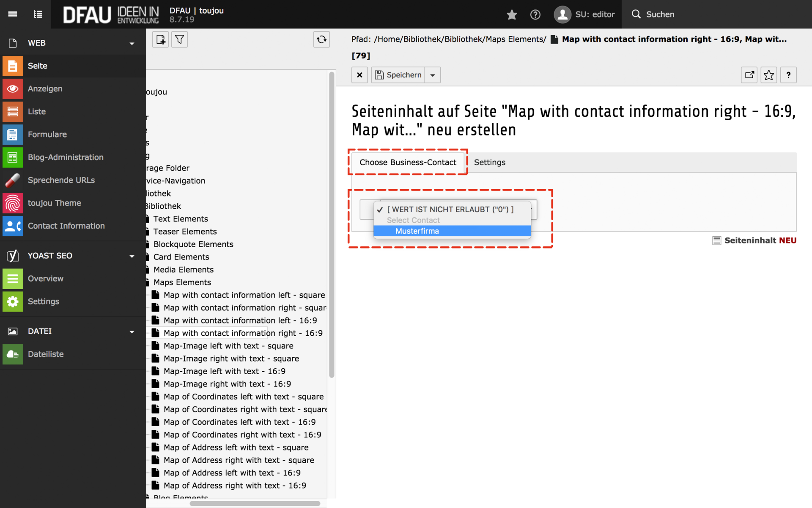Close the edit form with X button
The image size is (812, 508).
(359, 75)
